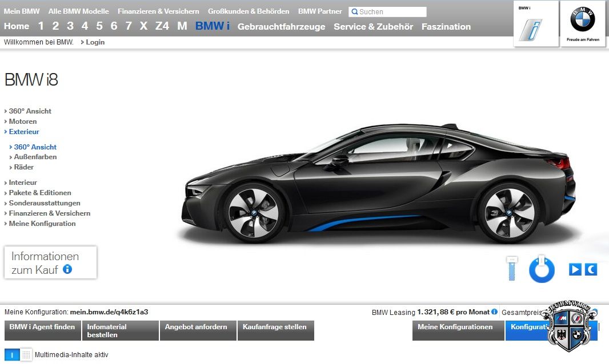Select the 4 series nav item
The height and width of the screenshot is (364, 609).
[85, 26]
